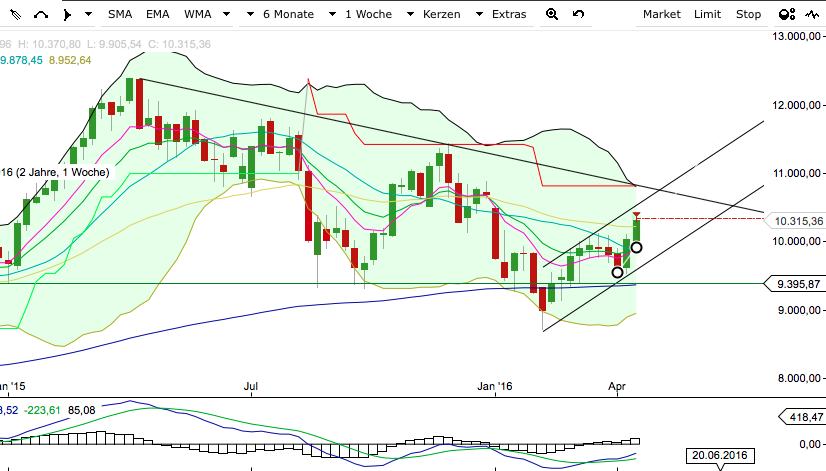Click the green MACD value -223,61
The image size is (826, 471).
[42, 410]
